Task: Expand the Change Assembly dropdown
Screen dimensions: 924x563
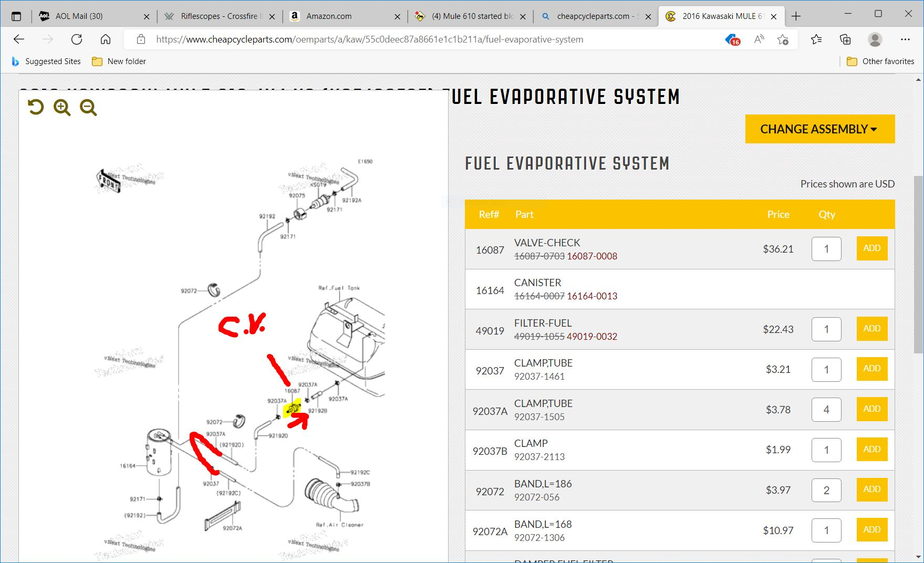Action: (x=819, y=129)
